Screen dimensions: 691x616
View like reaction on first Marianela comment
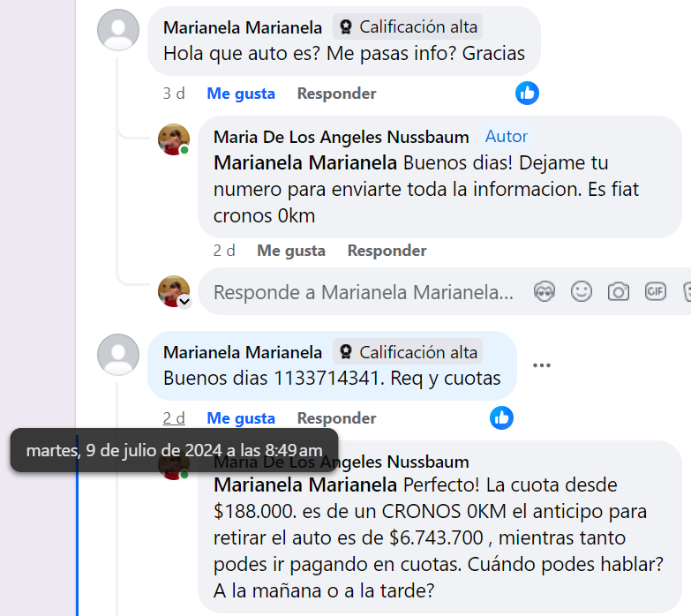(527, 93)
